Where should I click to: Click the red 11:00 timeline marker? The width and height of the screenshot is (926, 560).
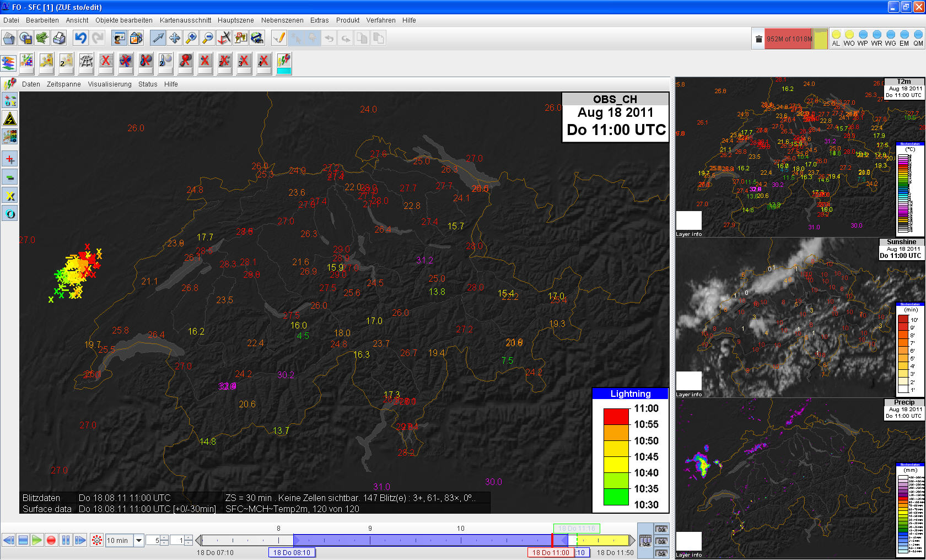click(x=552, y=540)
